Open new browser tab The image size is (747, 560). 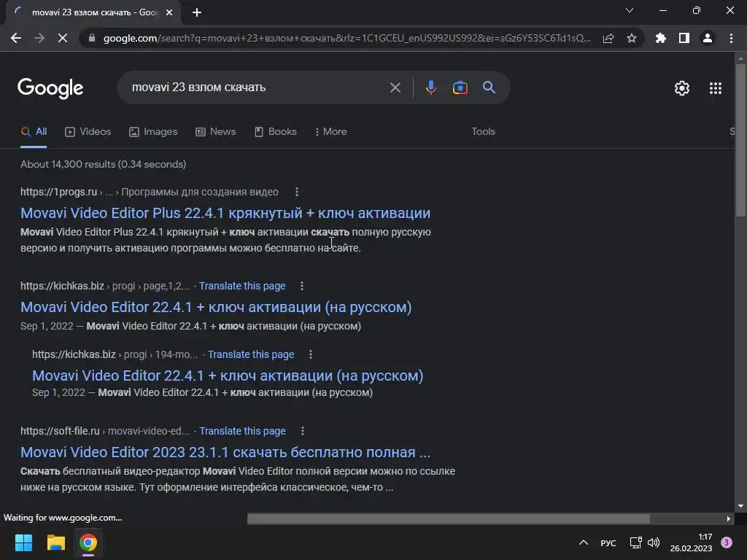point(197,12)
